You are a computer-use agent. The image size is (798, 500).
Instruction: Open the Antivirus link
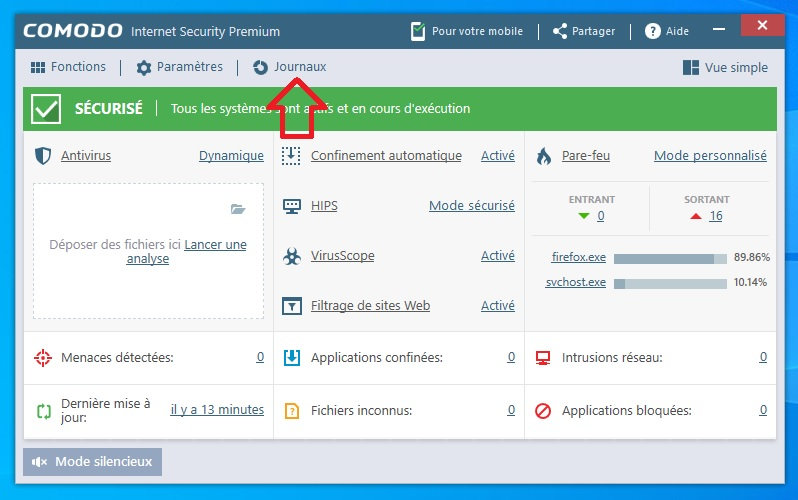pos(86,156)
